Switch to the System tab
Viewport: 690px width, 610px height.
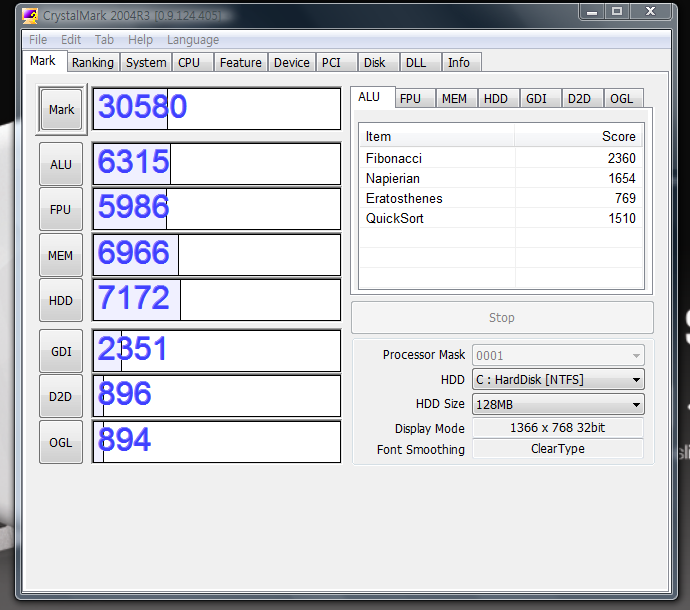(146, 62)
